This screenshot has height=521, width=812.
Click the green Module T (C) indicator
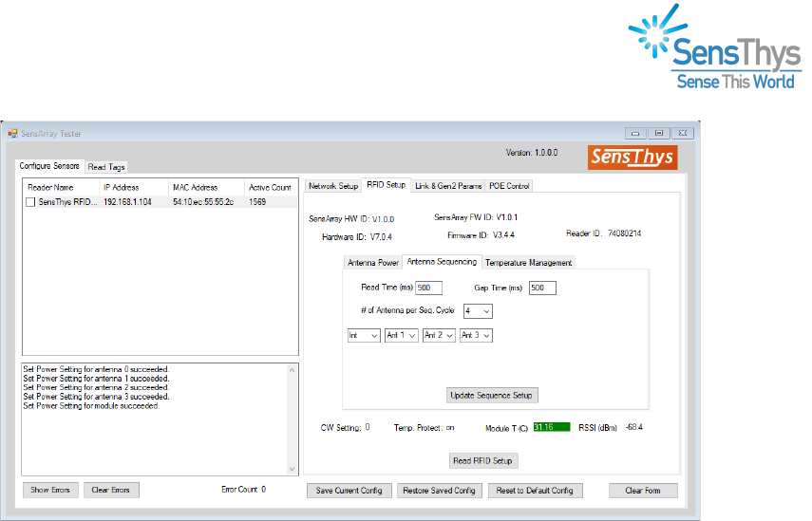point(552,427)
